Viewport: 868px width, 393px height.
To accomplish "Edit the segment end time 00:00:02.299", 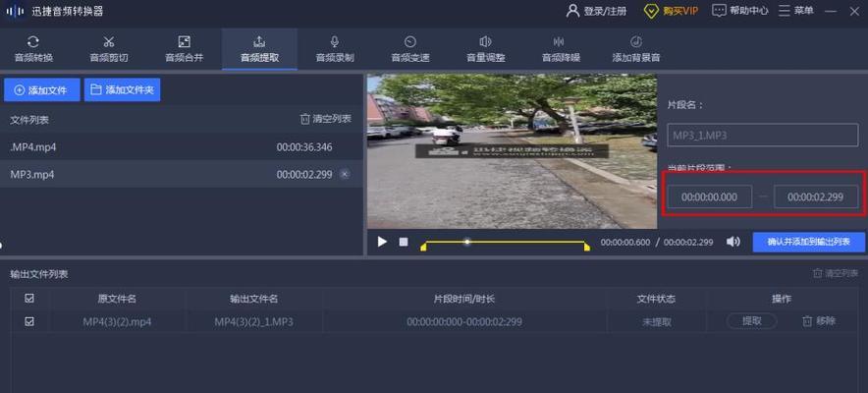I will click(x=816, y=196).
